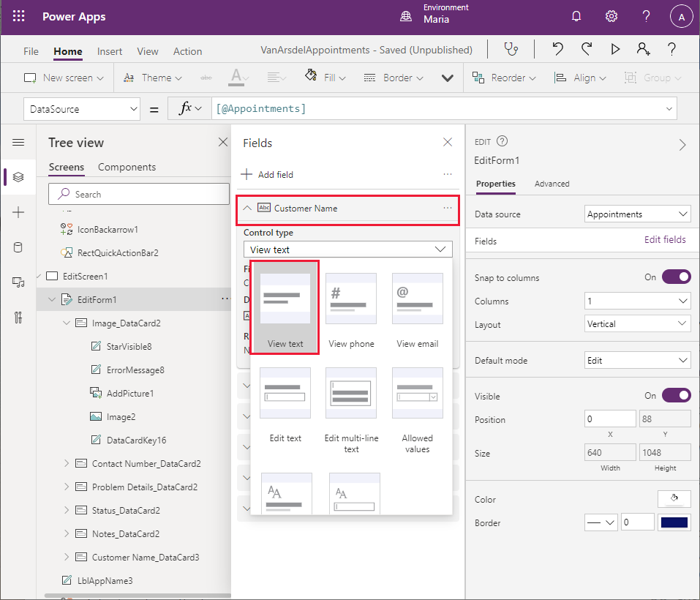Image resolution: width=700 pixels, height=600 pixels.
Task: Toggle the Visible switch off
Action: point(676,395)
